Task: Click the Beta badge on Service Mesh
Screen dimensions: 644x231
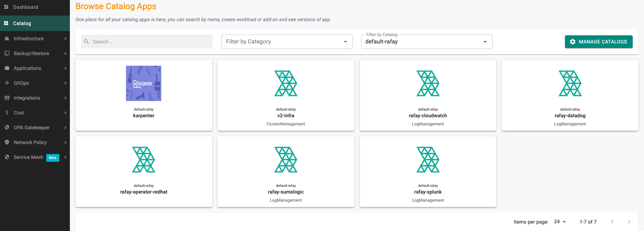Action: 53,158
